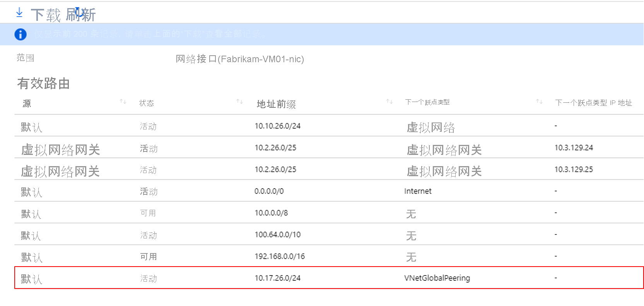Click the 下一个跃点类型 column header

click(x=427, y=102)
